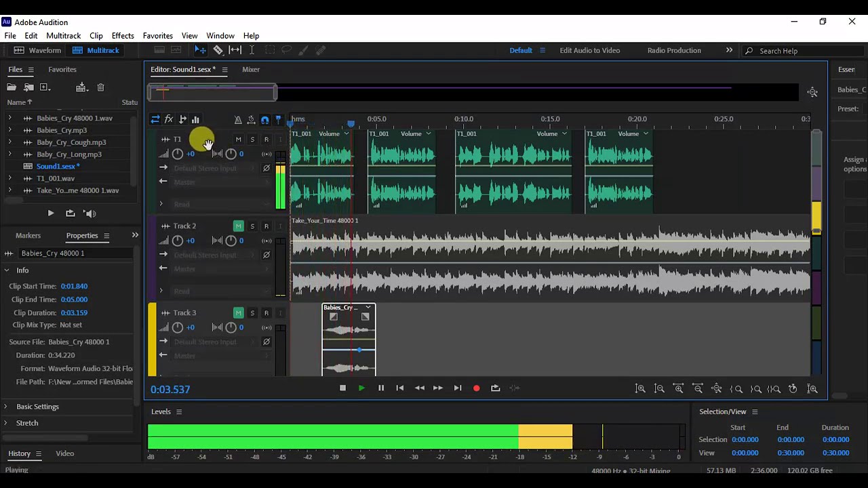Click the green Play button
This screenshot has height=488, width=868.
pos(361,388)
